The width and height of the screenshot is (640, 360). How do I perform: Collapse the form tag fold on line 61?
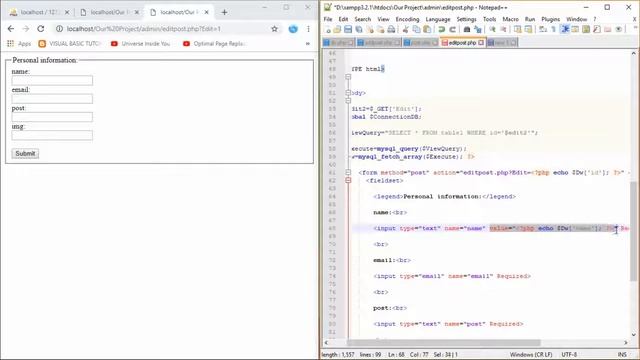click(348, 172)
